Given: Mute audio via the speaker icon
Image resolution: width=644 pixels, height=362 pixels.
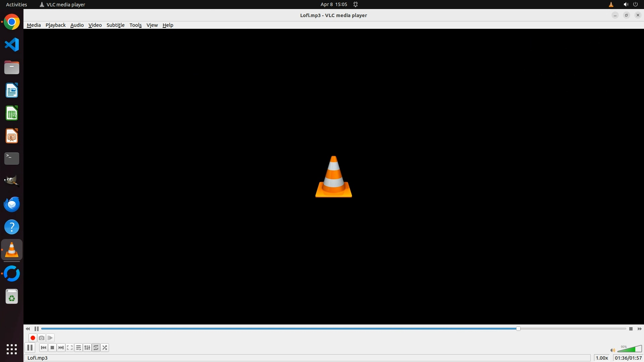Looking at the screenshot, I should coord(612,350).
